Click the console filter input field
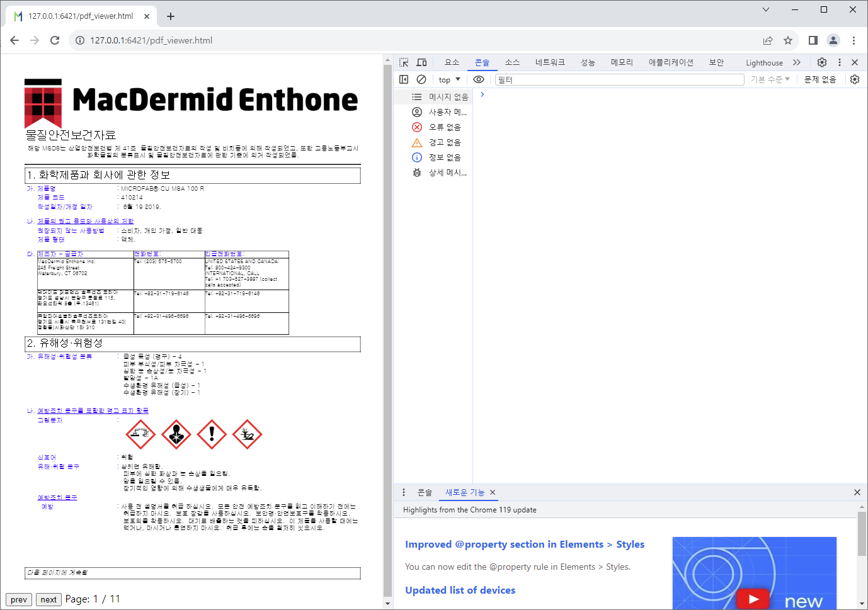This screenshot has width=868, height=610. point(620,79)
